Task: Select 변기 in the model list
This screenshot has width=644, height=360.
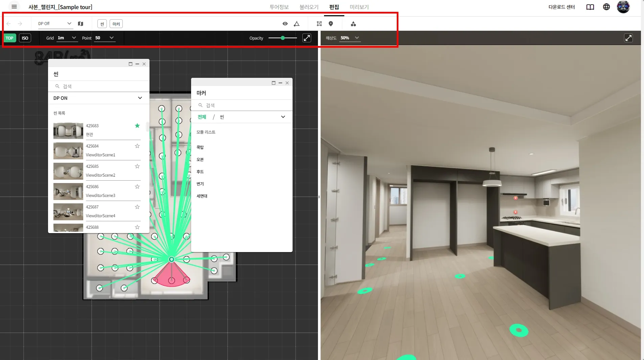Action: pos(200,184)
